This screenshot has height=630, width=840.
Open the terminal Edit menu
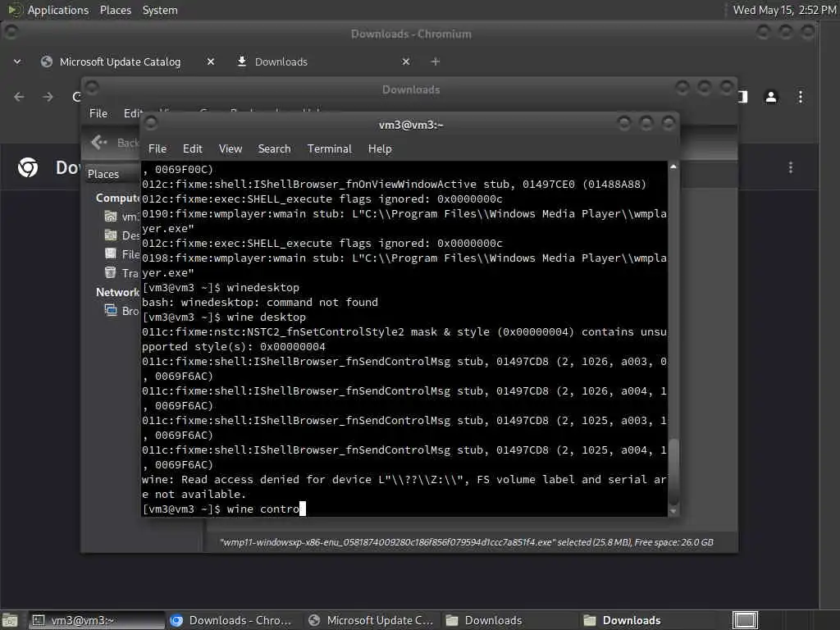192,149
